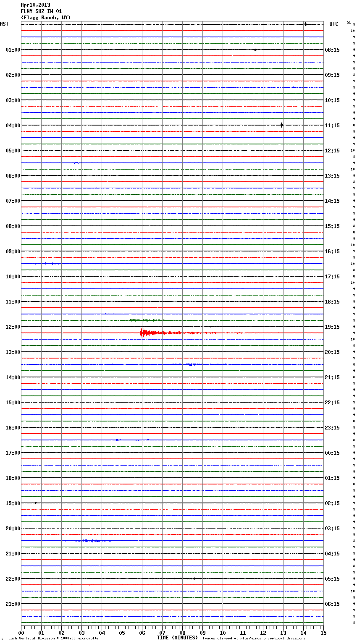Click the blue signal burst after the 20:00 trace

click(x=87, y=541)
